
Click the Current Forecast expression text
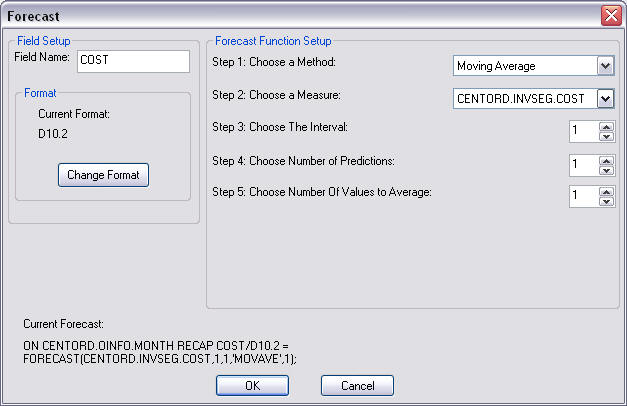(x=160, y=352)
